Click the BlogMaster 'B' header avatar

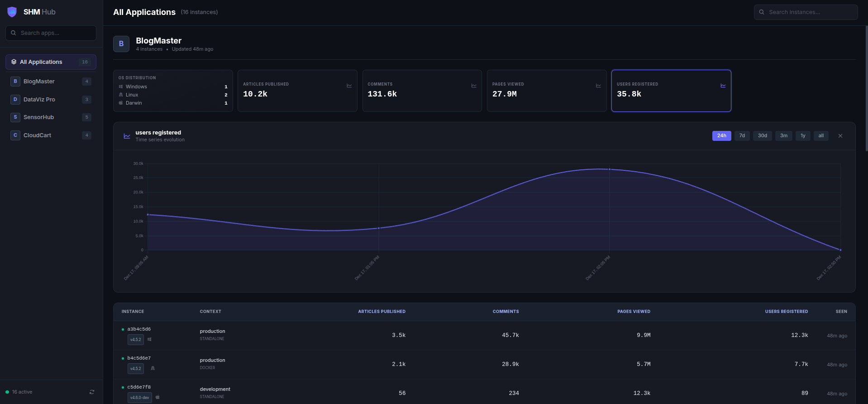tap(121, 44)
